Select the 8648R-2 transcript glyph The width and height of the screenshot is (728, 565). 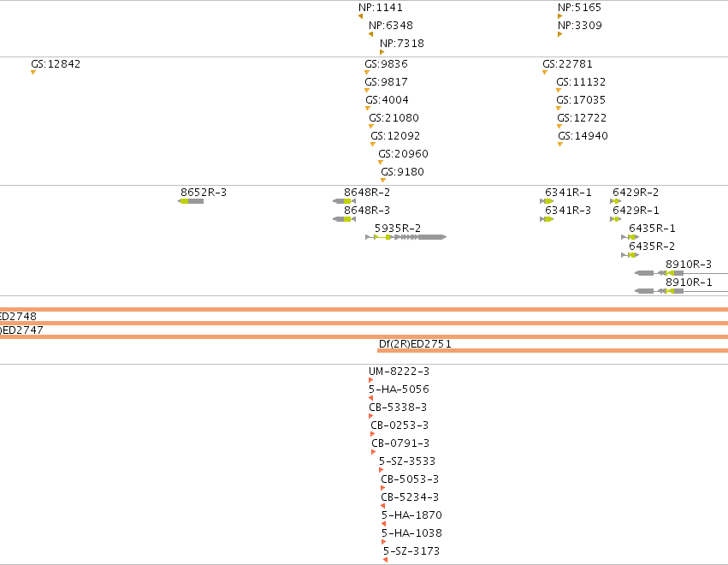tap(344, 201)
